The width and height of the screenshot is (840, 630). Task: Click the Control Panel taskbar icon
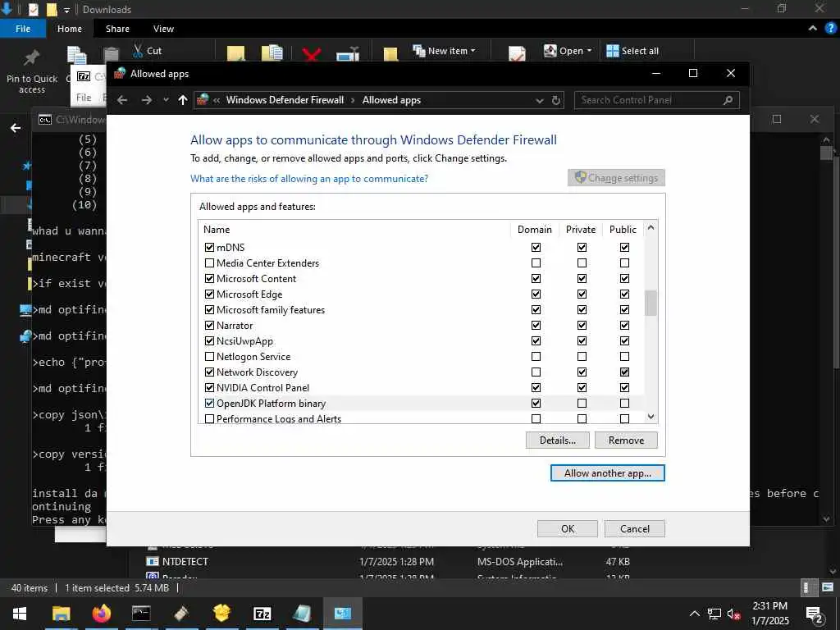click(x=342, y=614)
